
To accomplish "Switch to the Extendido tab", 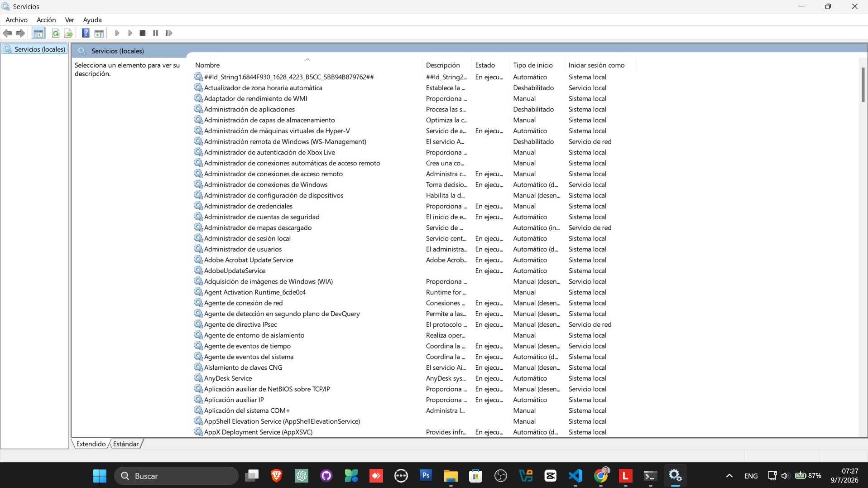I will 91,444.
